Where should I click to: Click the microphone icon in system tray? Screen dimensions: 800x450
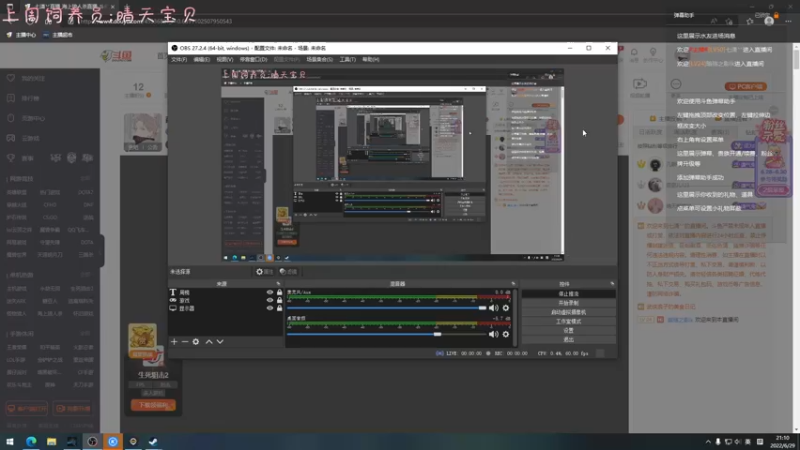(718, 441)
